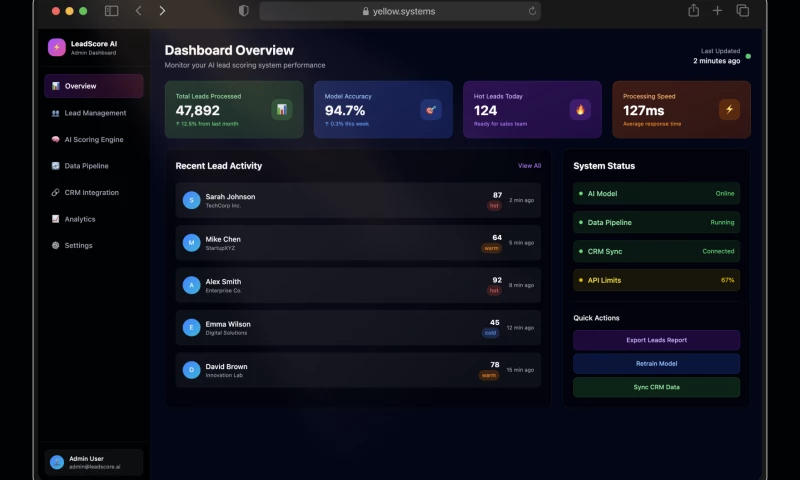
Task: Go to AI Scoring Engine
Action: pyautogui.click(x=94, y=139)
